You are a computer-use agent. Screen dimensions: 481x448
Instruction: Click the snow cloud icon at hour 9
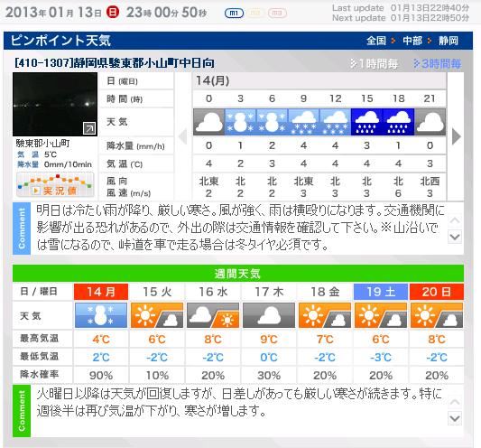(x=304, y=122)
